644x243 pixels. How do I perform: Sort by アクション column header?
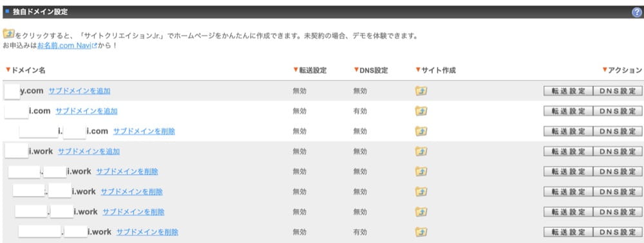click(x=622, y=70)
